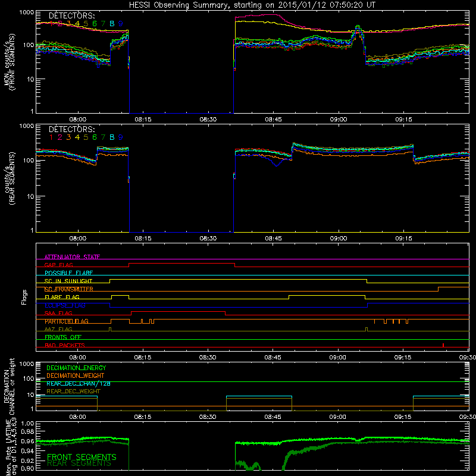Click REAR SEGMENTS legend in livetime panel
Image resolution: width=476 pixels, height=476 pixels.
pos(79,464)
